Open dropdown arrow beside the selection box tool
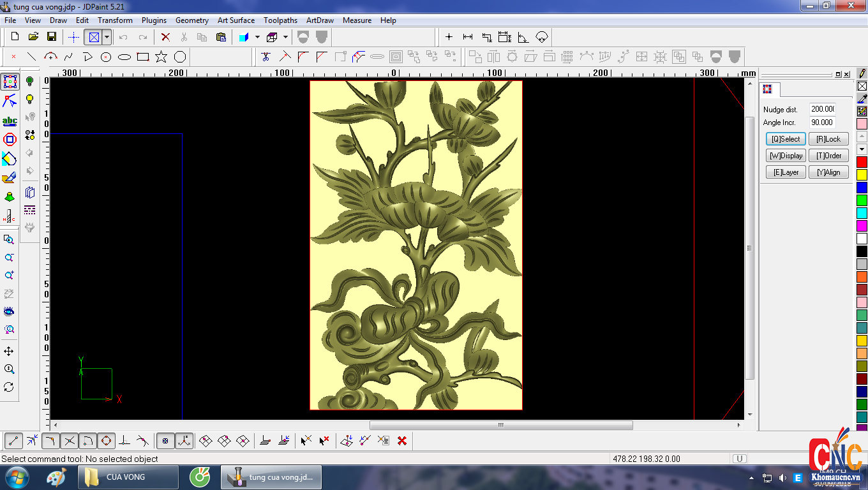Viewport: 868px width, 490px height. [x=107, y=37]
